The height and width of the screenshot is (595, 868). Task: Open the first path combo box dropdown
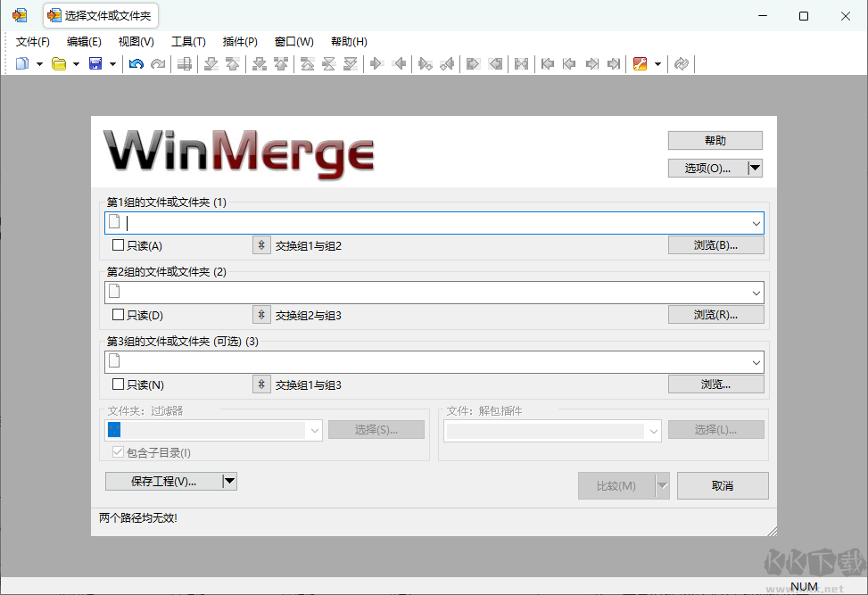pyautogui.click(x=756, y=222)
